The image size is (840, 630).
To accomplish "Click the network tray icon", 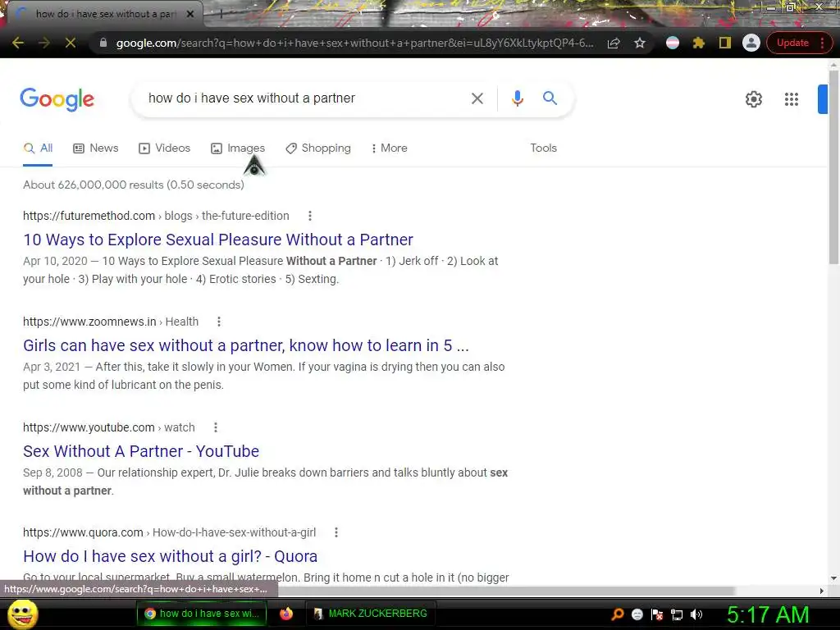I will (x=677, y=614).
